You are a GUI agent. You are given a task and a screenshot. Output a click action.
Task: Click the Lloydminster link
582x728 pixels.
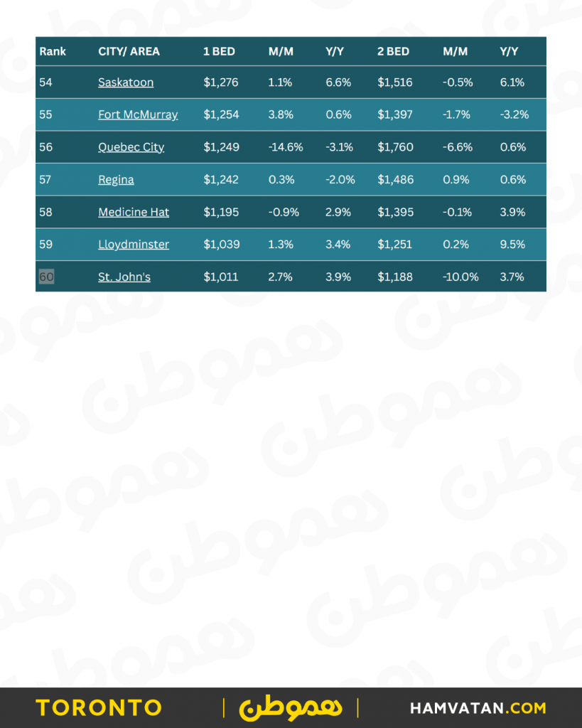(x=134, y=245)
